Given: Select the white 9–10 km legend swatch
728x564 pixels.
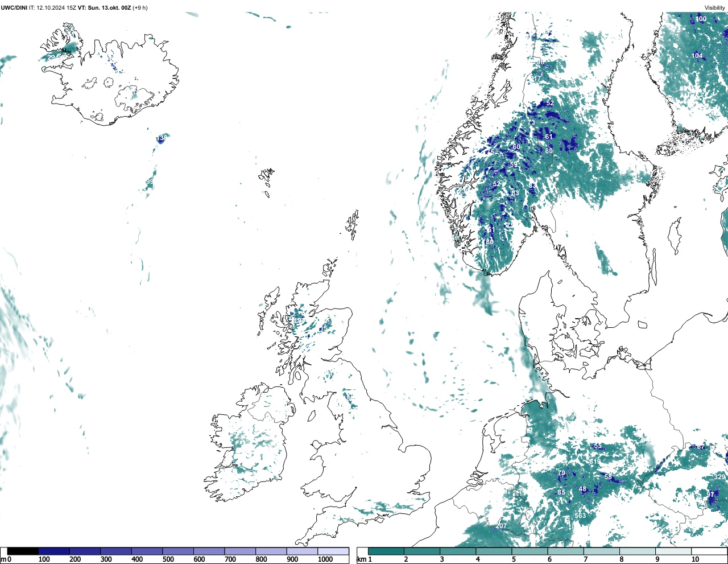Looking at the screenshot, I should (x=673, y=551).
